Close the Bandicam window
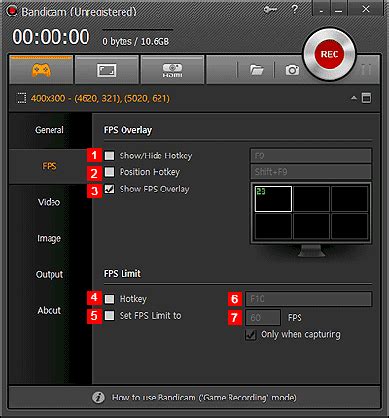Screen dimensions: 389x418 [366, 9]
